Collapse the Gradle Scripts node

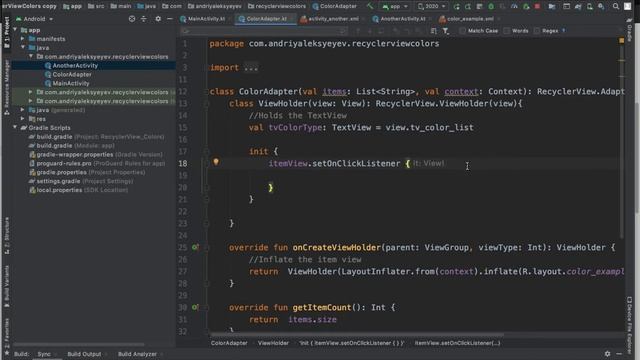(16, 127)
